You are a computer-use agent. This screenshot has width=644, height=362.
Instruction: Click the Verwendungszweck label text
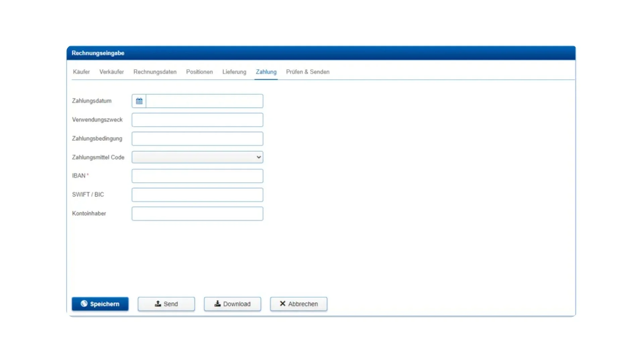(97, 120)
